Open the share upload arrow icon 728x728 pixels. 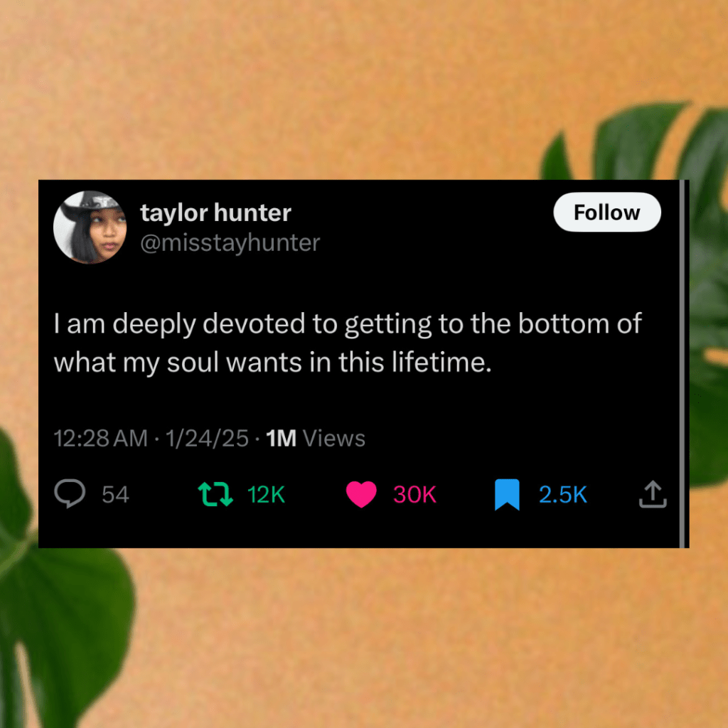(x=652, y=495)
